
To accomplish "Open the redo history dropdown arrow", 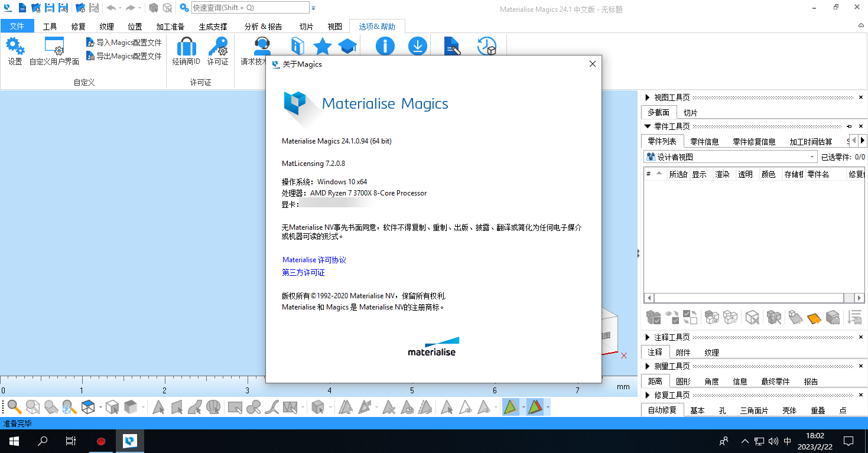I will tap(139, 8).
